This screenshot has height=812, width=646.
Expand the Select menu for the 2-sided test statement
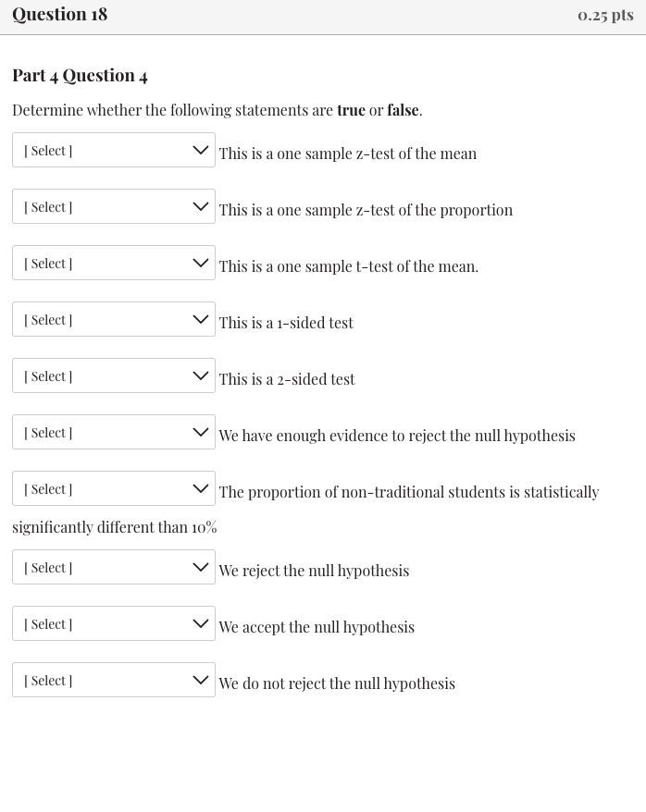pos(113,375)
